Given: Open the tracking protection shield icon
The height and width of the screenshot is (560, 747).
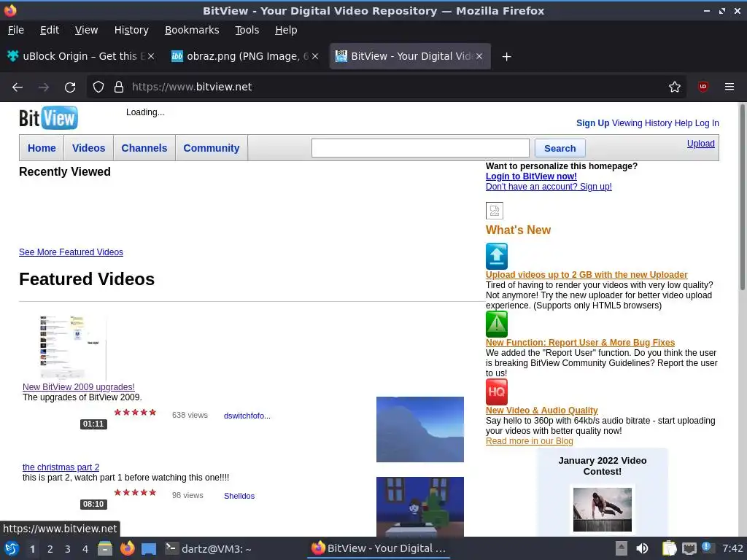Looking at the screenshot, I should (98, 87).
